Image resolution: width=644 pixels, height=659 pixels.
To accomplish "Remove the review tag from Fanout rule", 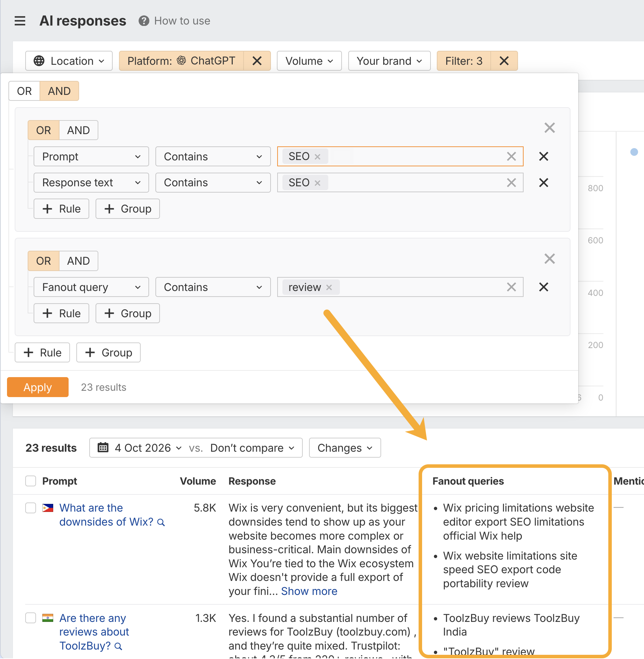I will [x=329, y=287].
